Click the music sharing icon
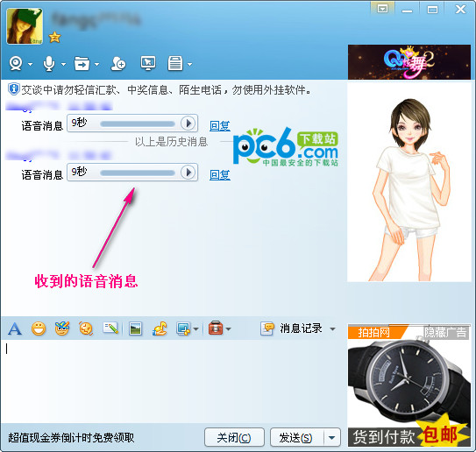This screenshot has height=452, width=476. tap(160, 328)
